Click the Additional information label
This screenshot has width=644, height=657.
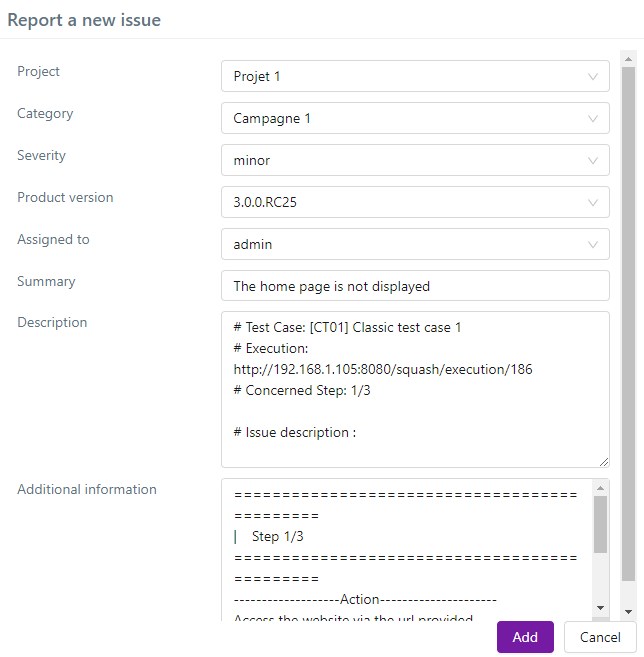click(87, 490)
